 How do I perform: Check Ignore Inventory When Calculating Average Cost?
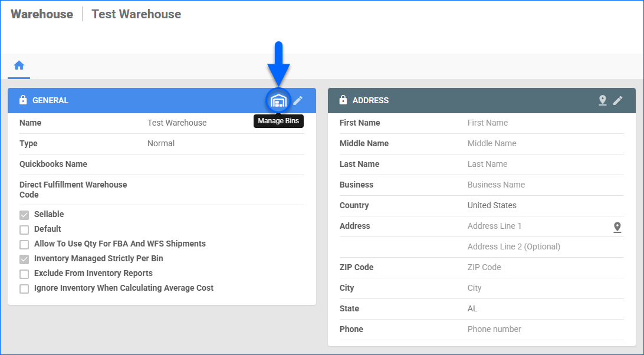(x=24, y=288)
